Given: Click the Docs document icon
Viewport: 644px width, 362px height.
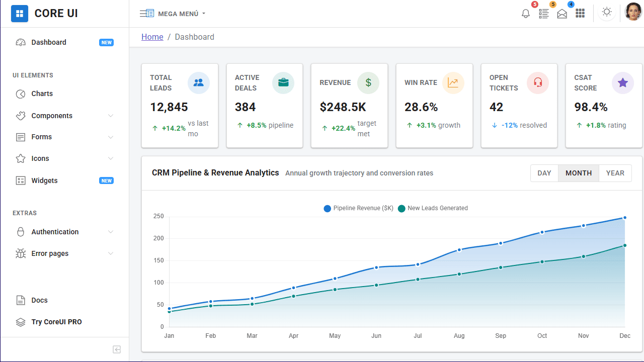Looking at the screenshot, I should (21, 300).
